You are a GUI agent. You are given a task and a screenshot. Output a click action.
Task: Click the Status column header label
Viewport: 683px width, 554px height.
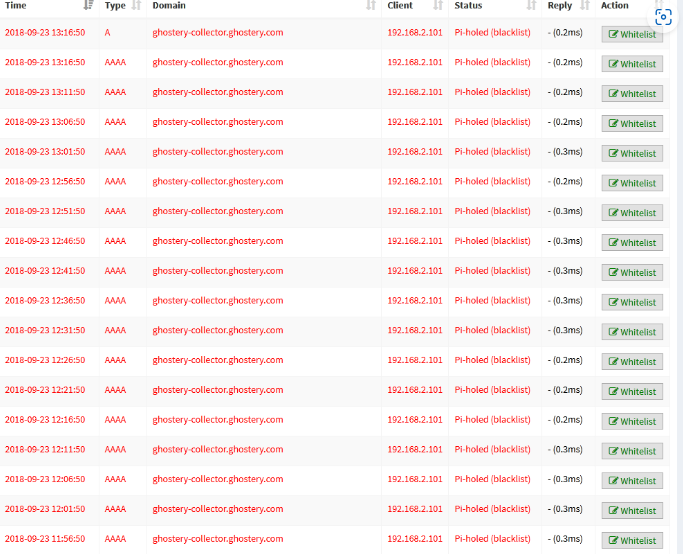pos(468,5)
